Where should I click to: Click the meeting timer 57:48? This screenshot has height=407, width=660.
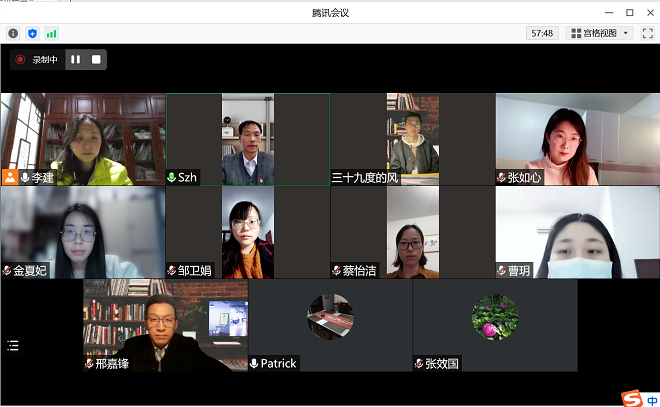click(542, 33)
